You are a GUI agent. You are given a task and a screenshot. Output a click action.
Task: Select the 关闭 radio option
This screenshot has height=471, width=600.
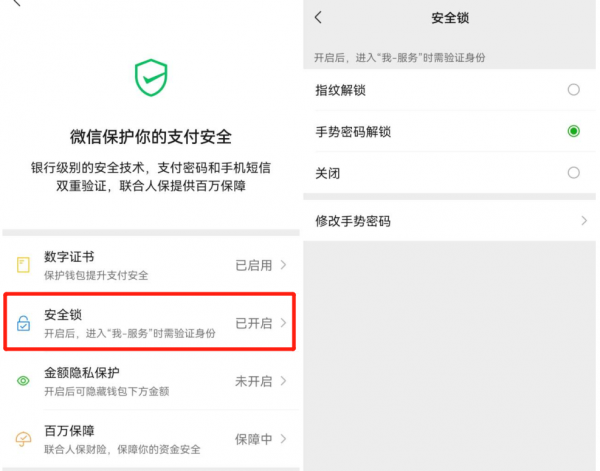[x=573, y=173]
